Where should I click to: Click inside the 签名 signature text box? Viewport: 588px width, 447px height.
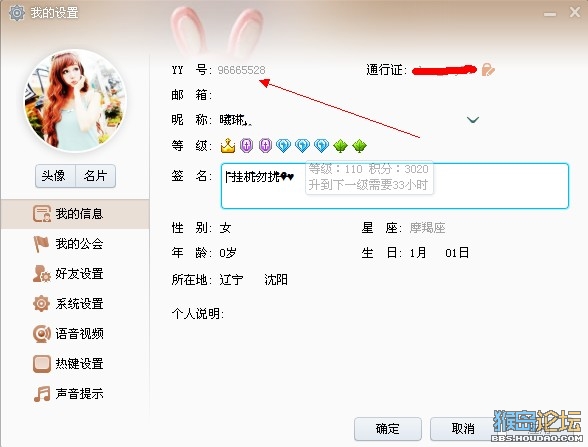pyautogui.click(x=395, y=186)
